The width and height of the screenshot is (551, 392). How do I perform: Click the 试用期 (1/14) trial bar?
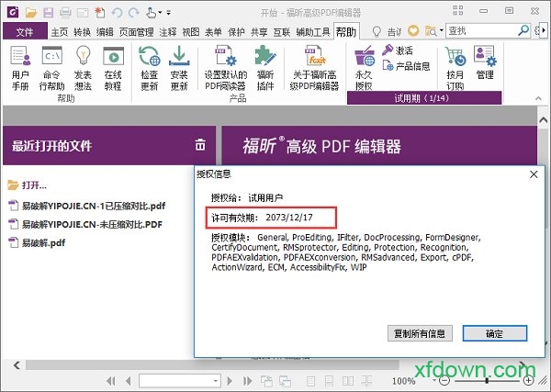424,98
